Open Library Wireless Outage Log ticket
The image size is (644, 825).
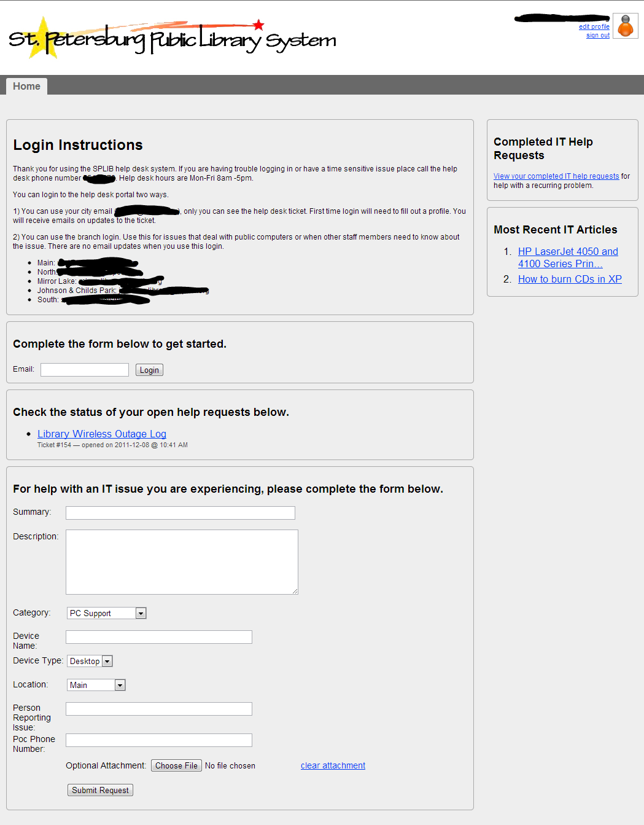(x=102, y=434)
